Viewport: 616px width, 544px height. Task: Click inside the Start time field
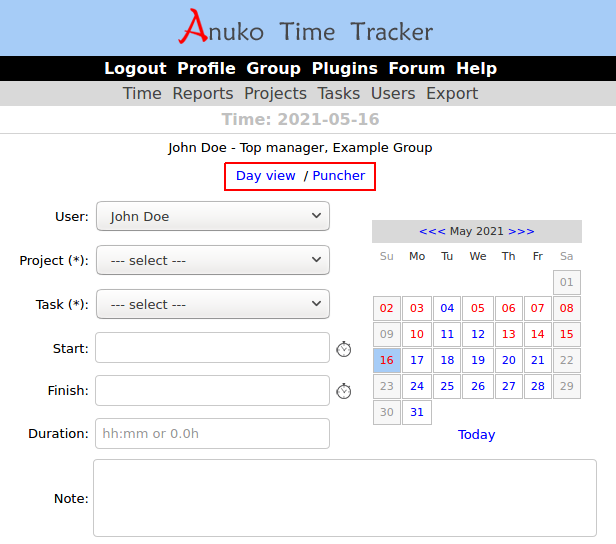click(212, 348)
